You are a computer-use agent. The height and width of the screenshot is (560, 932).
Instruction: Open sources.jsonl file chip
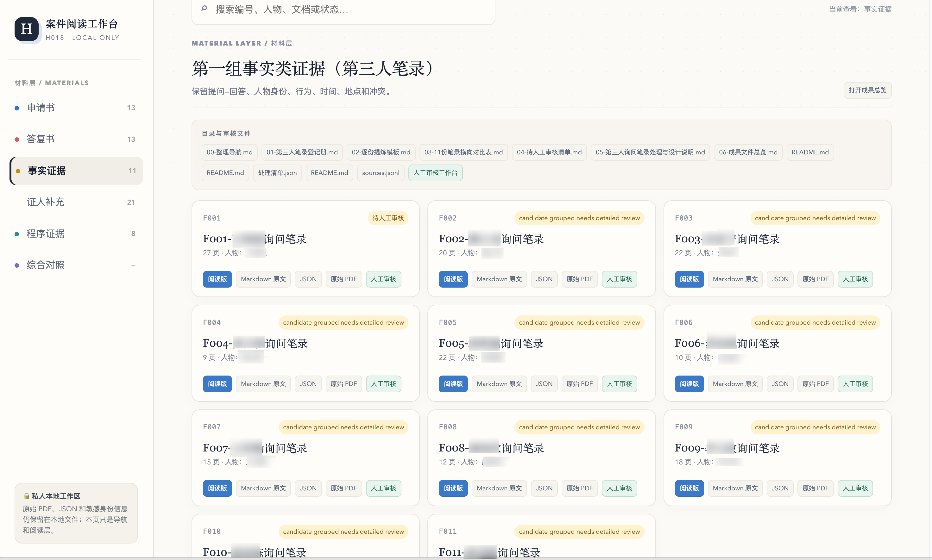coord(381,173)
